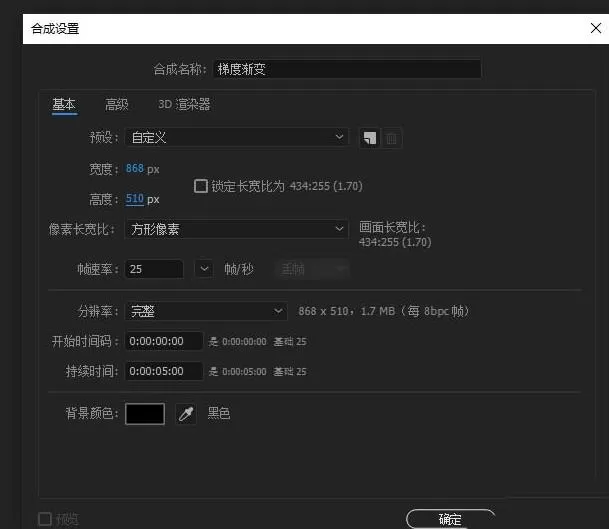Click the 宽度 value 868

pos(134,169)
